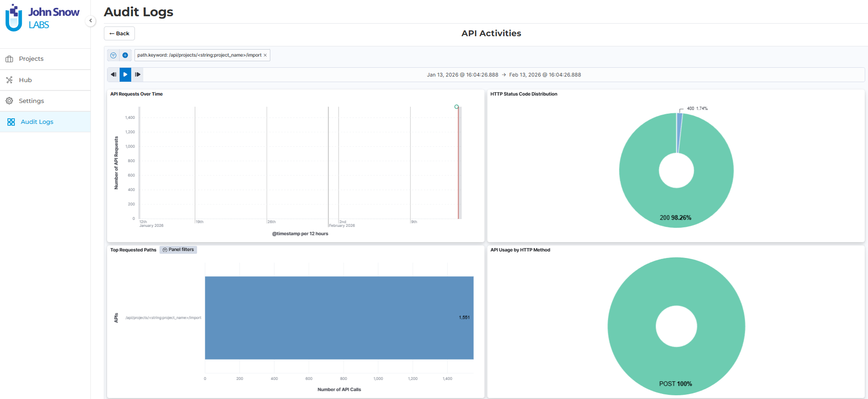This screenshot has height=399, width=868.
Task: Open Projects from the sidebar
Action: click(31, 59)
